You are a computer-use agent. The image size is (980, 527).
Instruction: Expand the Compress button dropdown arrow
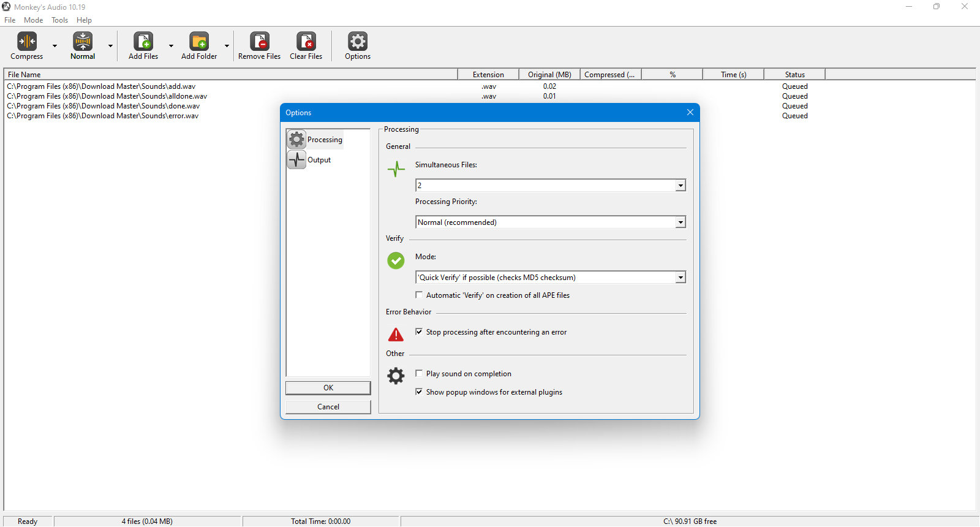pyautogui.click(x=55, y=46)
